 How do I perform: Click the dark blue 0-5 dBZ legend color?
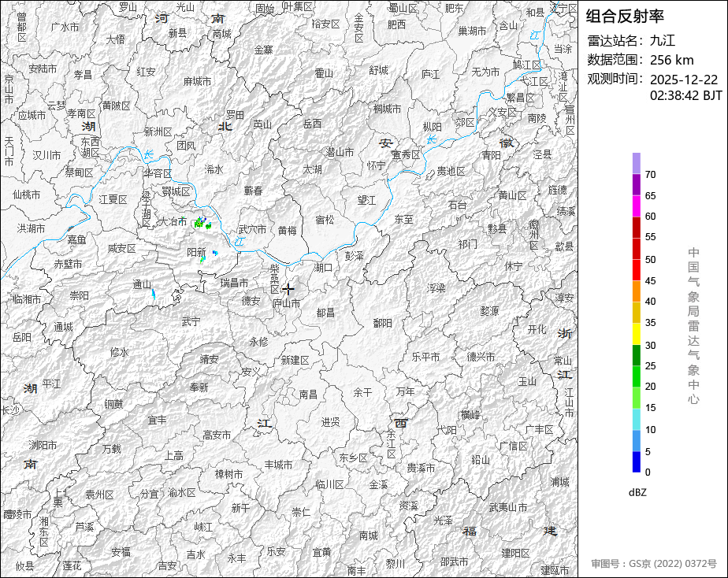tap(636, 461)
